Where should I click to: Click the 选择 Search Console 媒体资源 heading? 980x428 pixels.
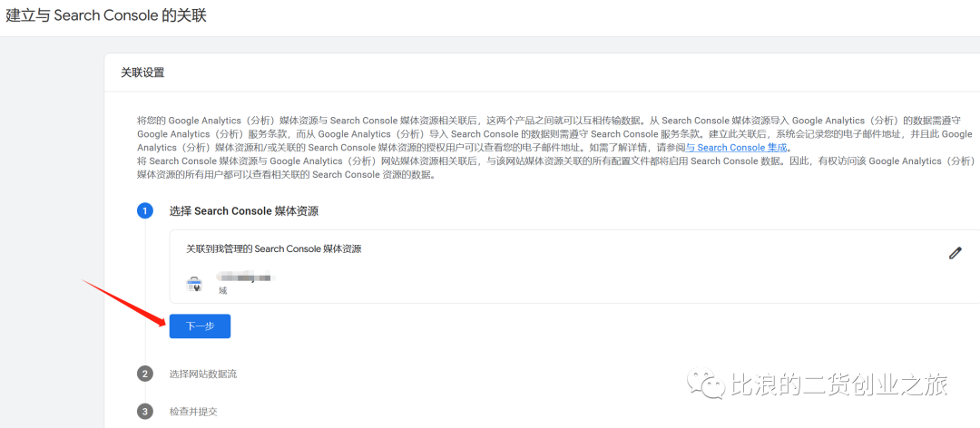244,211
